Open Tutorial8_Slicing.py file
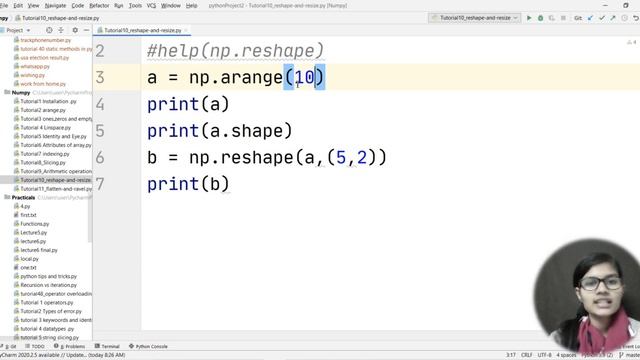The image size is (640, 360). point(43,162)
